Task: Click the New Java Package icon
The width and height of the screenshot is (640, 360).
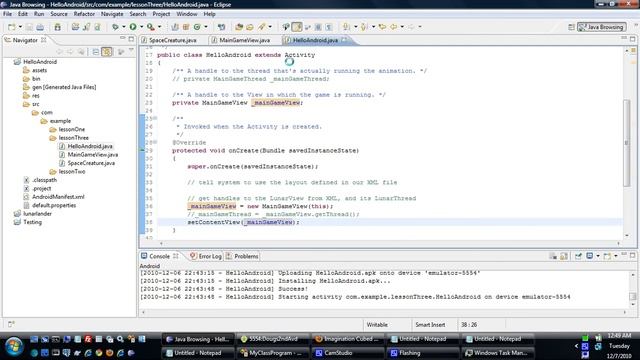Action: [186, 27]
